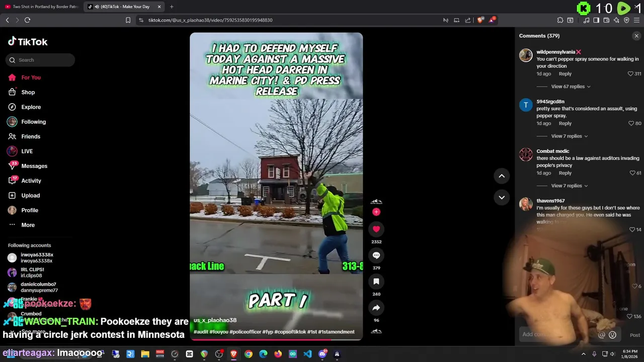The width and height of the screenshot is (644, 362).
Task: Share page via address bar icon
Action: (468, 20)
